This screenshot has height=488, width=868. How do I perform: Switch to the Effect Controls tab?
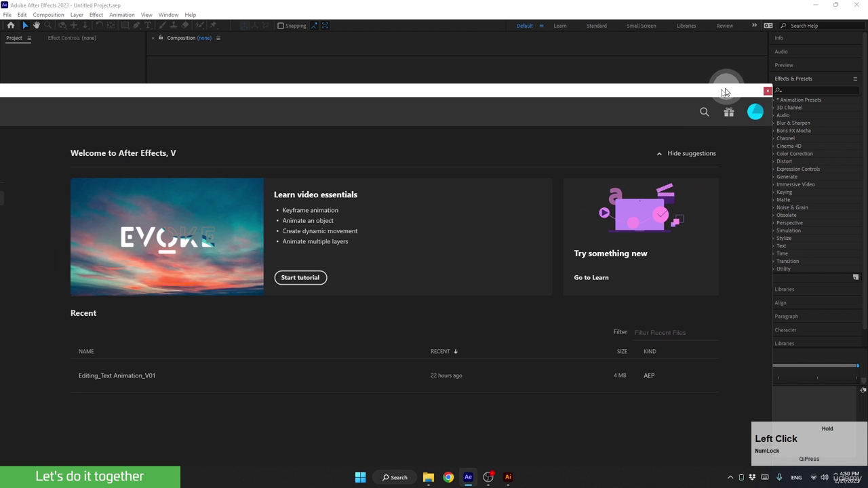72,38
